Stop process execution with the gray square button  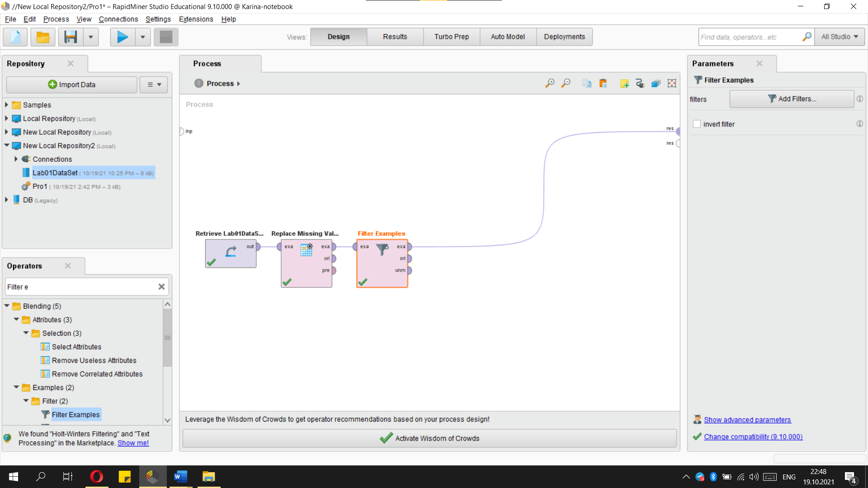pos(166,37)
